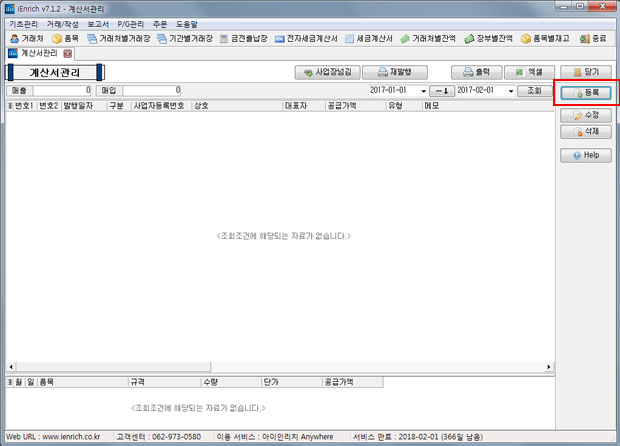620x446 pixels.
Task: Click the horizontal scrollbar under the list
Action: coord(280,369)
